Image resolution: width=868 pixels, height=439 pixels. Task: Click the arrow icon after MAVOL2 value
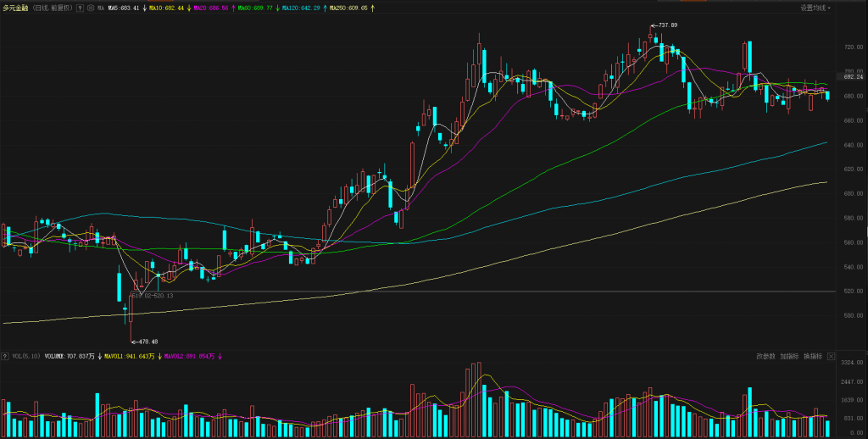(220, 357)
